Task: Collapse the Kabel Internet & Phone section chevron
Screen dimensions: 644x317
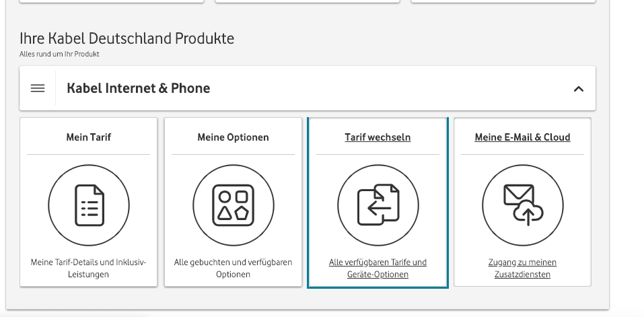Action: coord(578,89)
